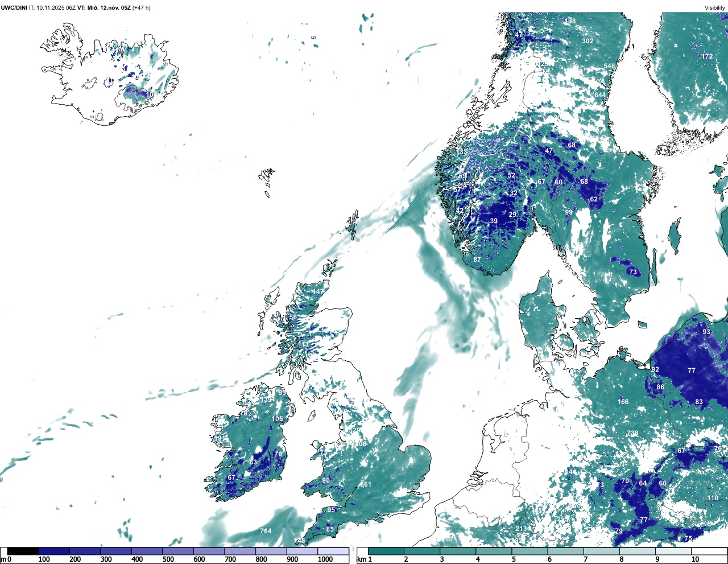
Task: Click the white above-10 km legend swatch
Action: point(709,551)
